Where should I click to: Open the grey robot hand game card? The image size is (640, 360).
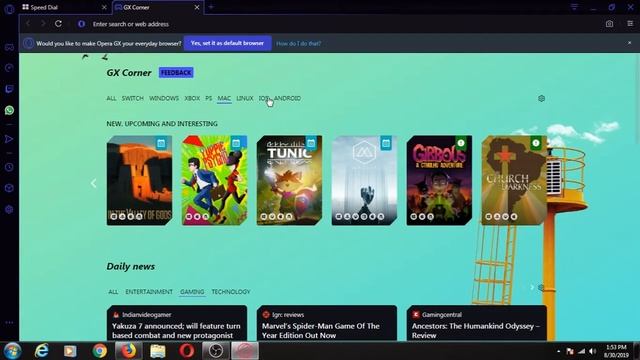364,180
